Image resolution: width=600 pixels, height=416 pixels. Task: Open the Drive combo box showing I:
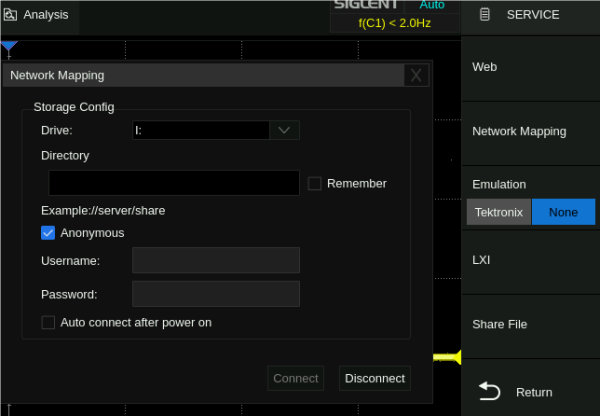coord(201,130)
